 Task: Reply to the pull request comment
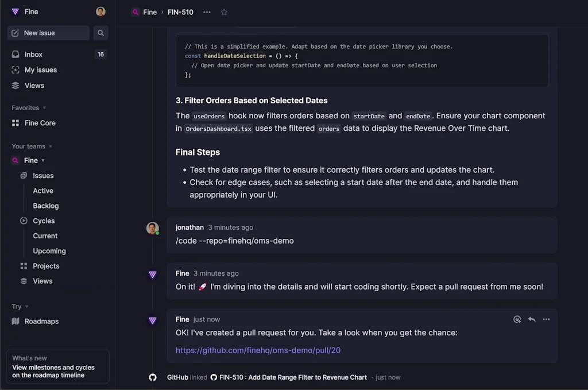[x=531, y=319]
